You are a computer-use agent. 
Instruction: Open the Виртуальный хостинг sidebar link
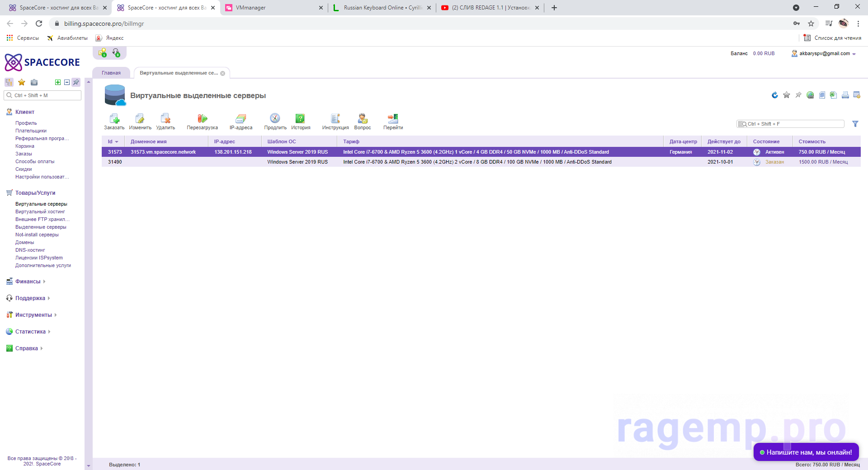[x=40, y=211]
